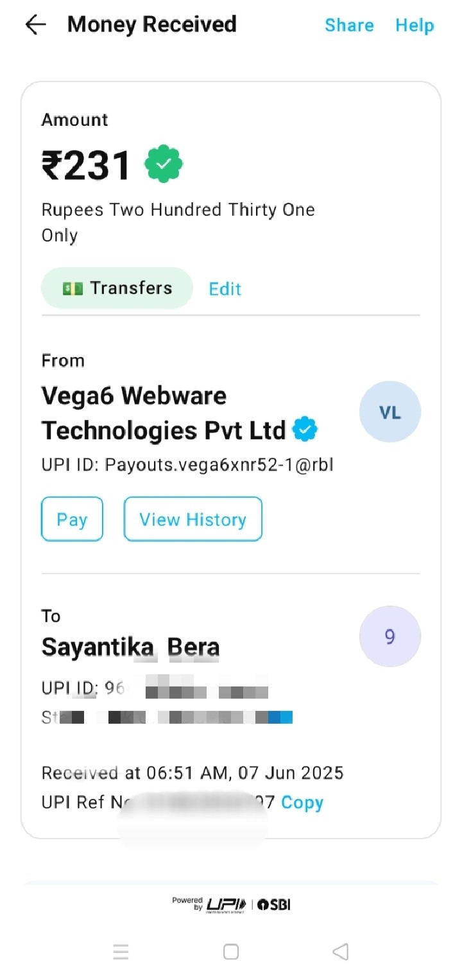Tap the Android back triangle icon
The image size is (462, 980).
click(341, 952)
